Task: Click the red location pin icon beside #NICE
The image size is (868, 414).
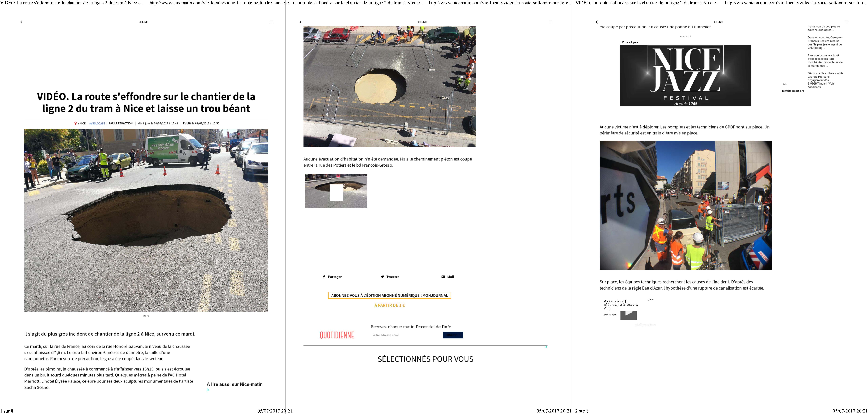Action: pos(76,123)
